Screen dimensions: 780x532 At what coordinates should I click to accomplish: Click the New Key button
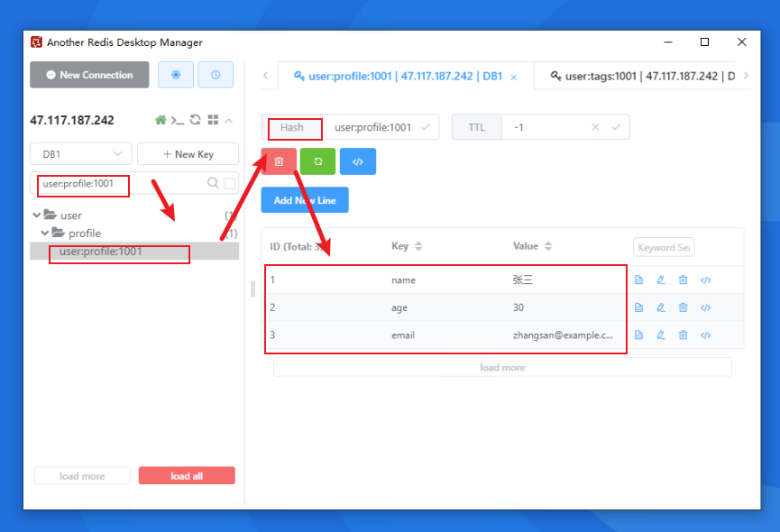pyautogui.click(x=188, y=154)
